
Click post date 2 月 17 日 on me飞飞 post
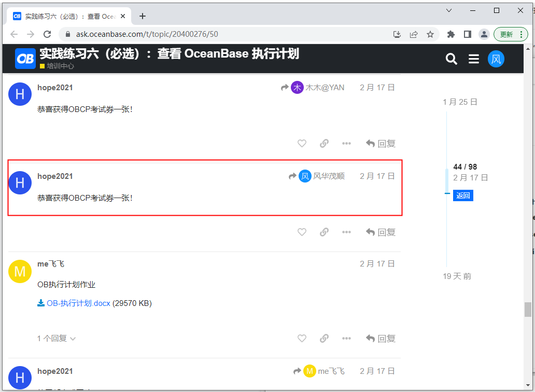(x=377, y=264)
